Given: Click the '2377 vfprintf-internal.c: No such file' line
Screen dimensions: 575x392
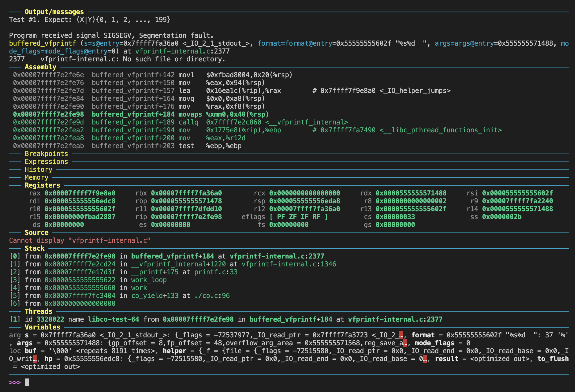Looking at the screenshot, I should click(117, 59).
